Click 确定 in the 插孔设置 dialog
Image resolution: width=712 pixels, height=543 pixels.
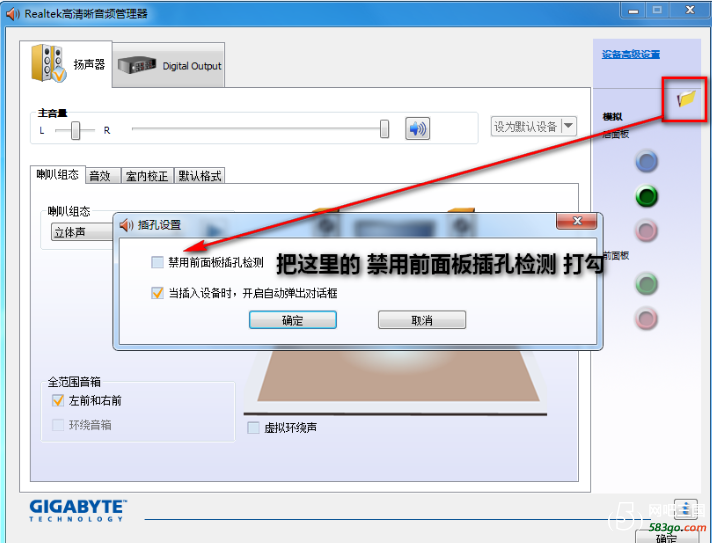point(292,320)
